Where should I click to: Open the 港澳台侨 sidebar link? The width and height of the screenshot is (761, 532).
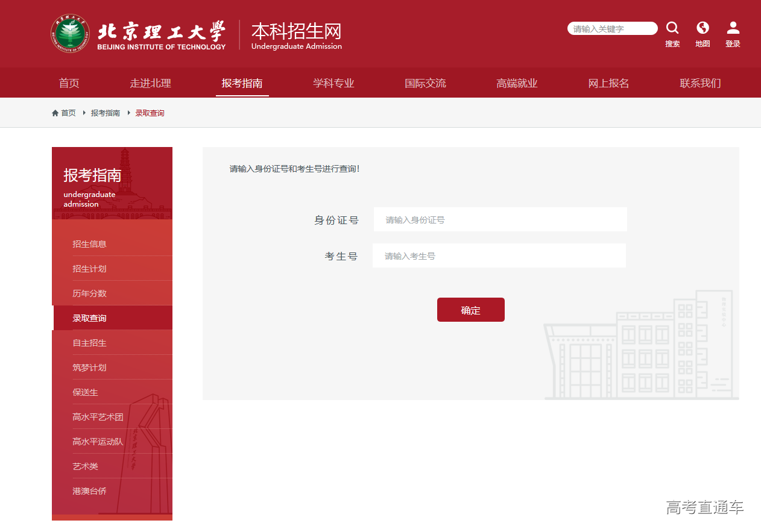tap(89, 491)
